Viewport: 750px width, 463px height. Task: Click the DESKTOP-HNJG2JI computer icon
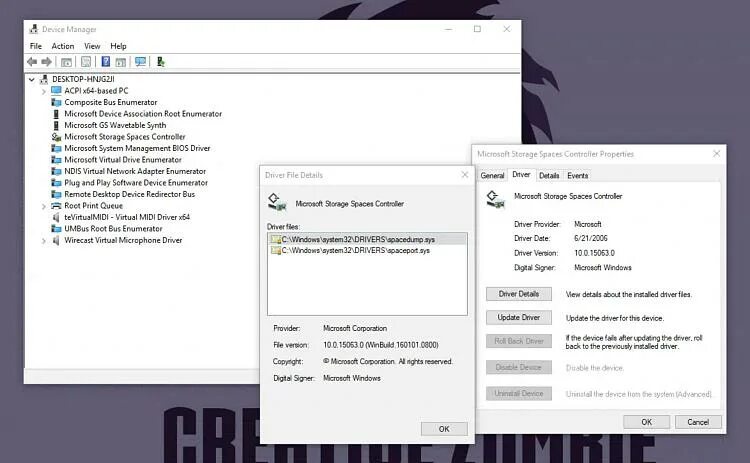(x=44, y=79)
